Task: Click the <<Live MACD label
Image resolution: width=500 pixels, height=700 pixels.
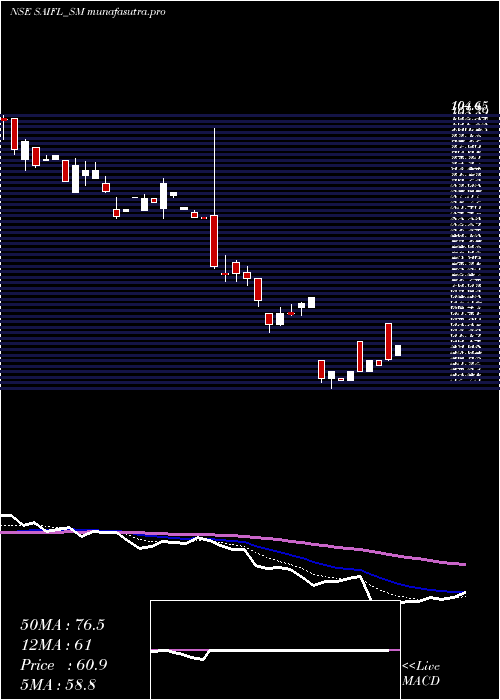Action: (421, 674)
